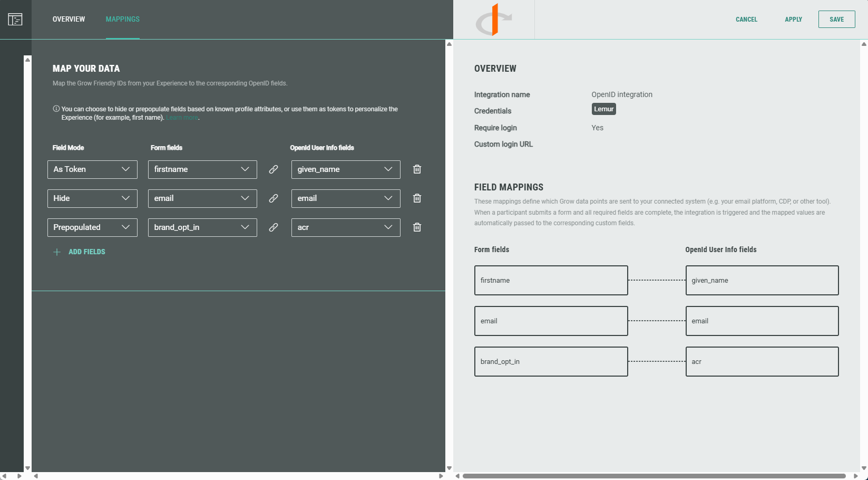Click the horizontal scrollbar under overview panel
This screenshot has height=480, width=868.
(x=654, y=476)
